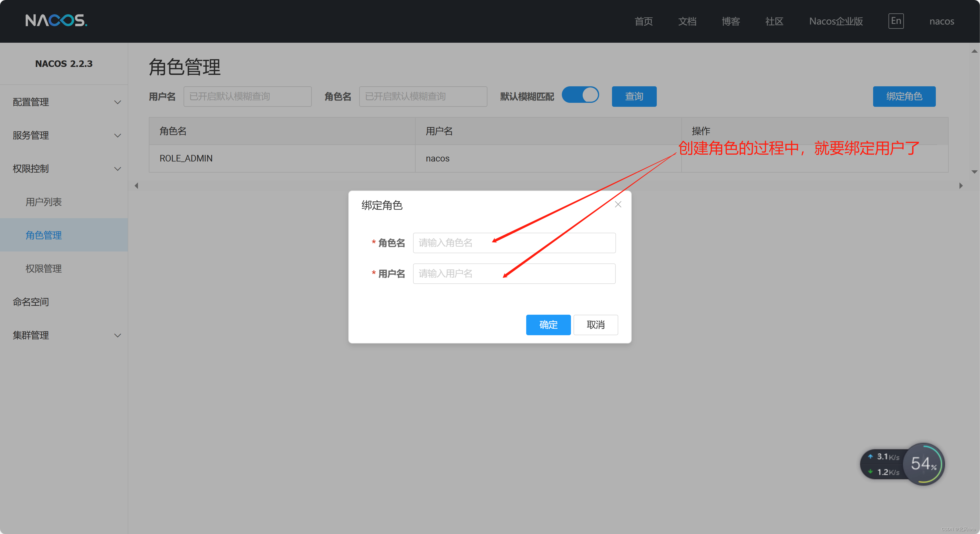980x534 pixels.
Task: Open 文档 in the top nav
Action: [687, 21]
